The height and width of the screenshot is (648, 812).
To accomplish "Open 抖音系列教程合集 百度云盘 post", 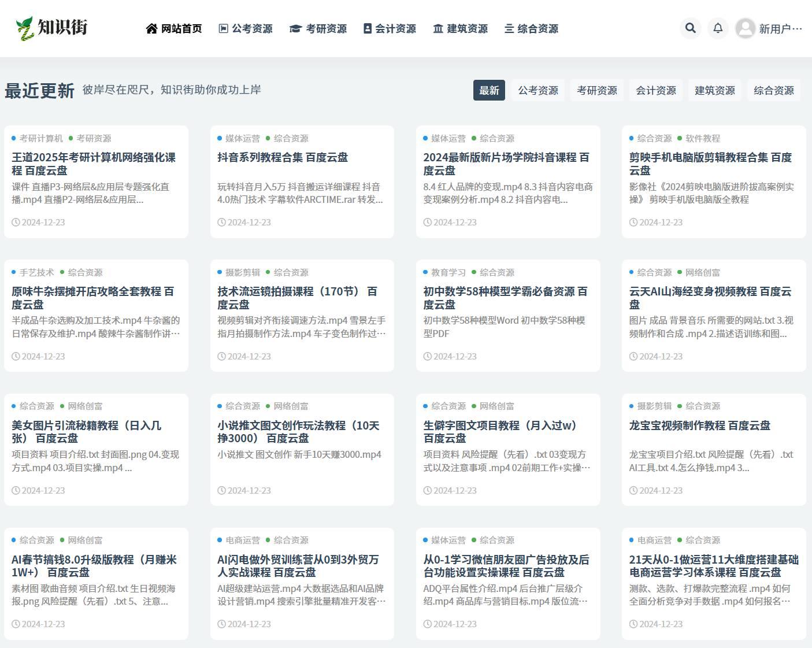I will [x=283, y=157].
